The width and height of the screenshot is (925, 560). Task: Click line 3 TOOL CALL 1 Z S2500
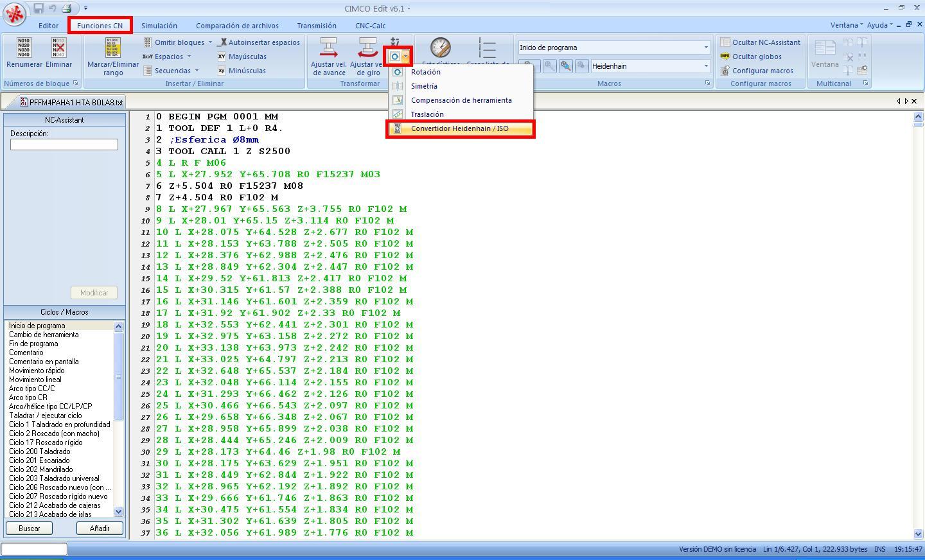[224, 152]
